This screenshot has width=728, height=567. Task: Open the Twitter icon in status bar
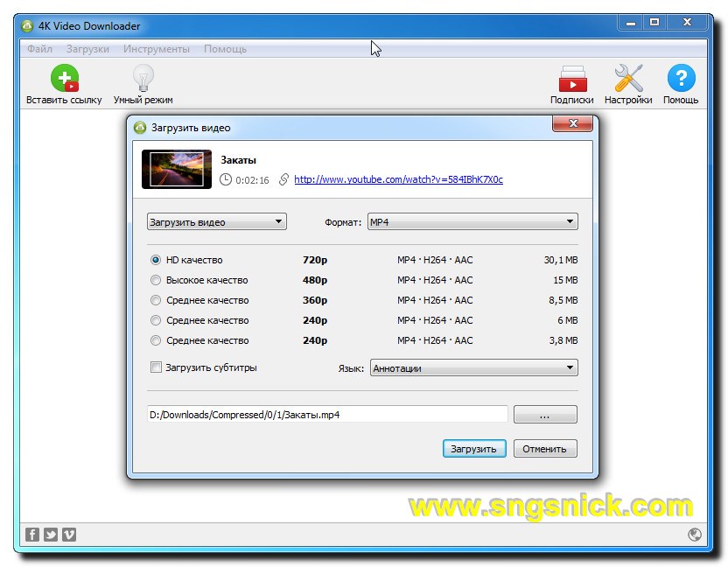[x=51, y=535]
